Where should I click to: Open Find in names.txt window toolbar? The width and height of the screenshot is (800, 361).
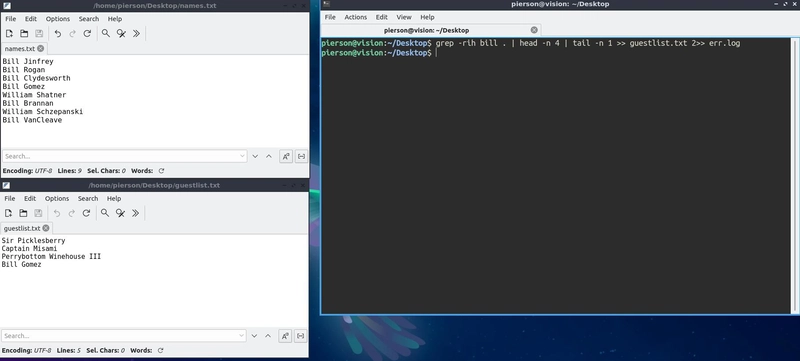106,34
